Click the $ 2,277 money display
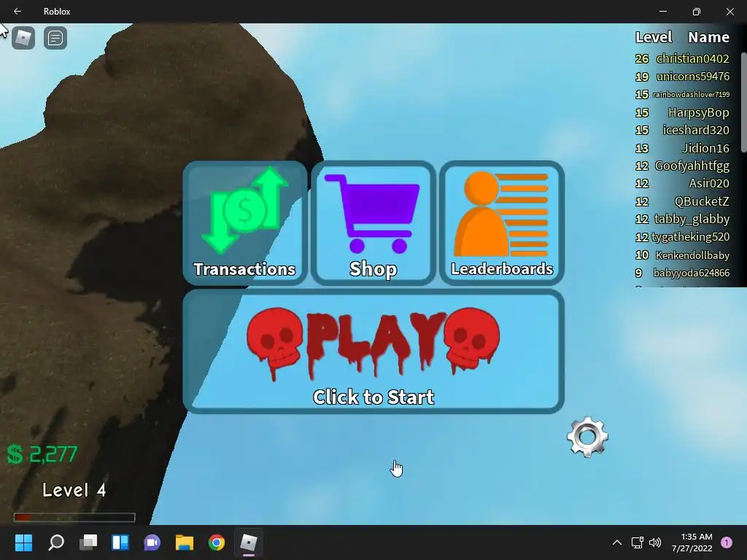Image resolution: width=747 pixels, height=560 pixels. (x=42, y=454)
